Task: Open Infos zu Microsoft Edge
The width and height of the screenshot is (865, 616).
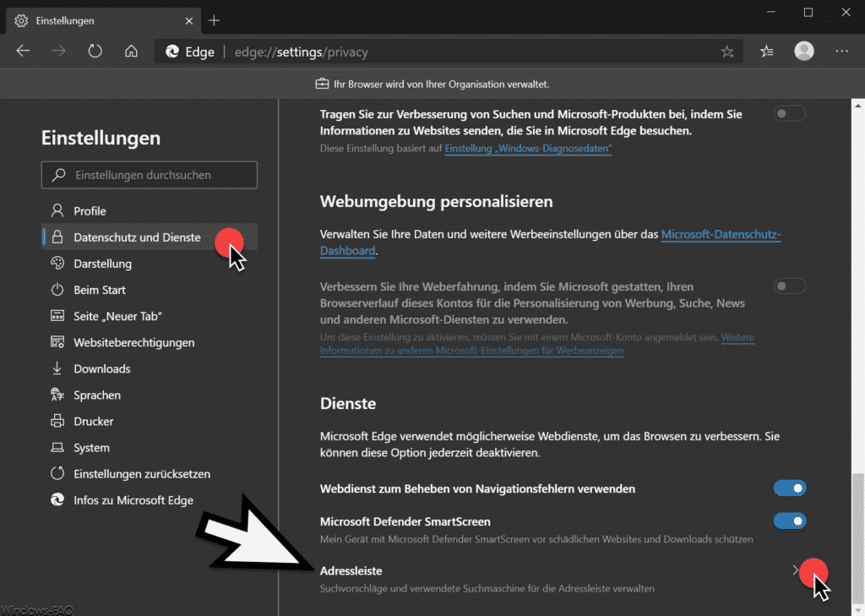Action: (x=149, y=500)
